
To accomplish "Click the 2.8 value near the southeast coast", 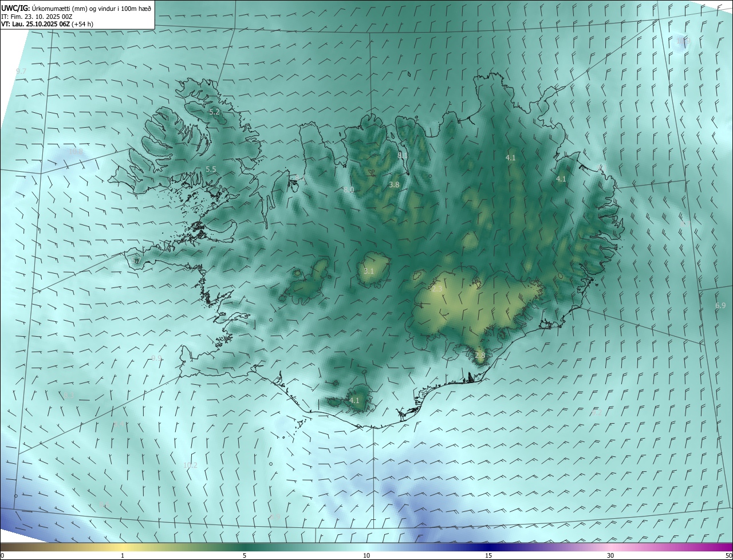I will point(480,355).
